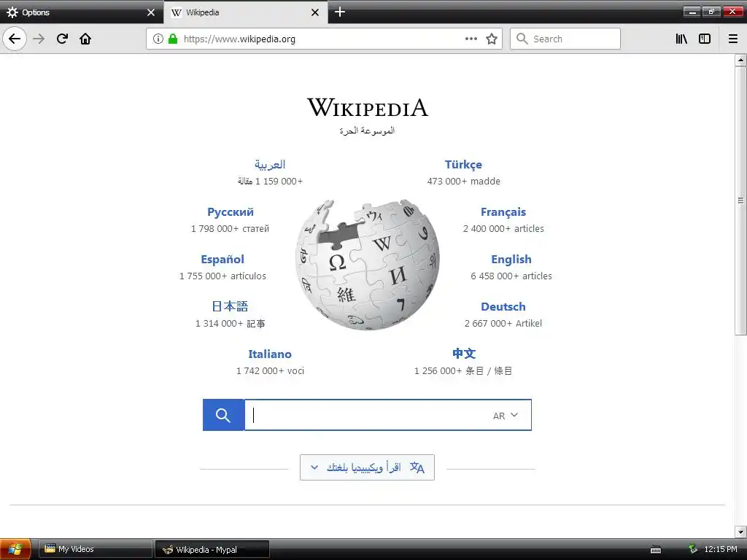Click the URL address bar text
The height and width of the screenshot is (560, 747).
pyautogui.click(x=239, y=39)
